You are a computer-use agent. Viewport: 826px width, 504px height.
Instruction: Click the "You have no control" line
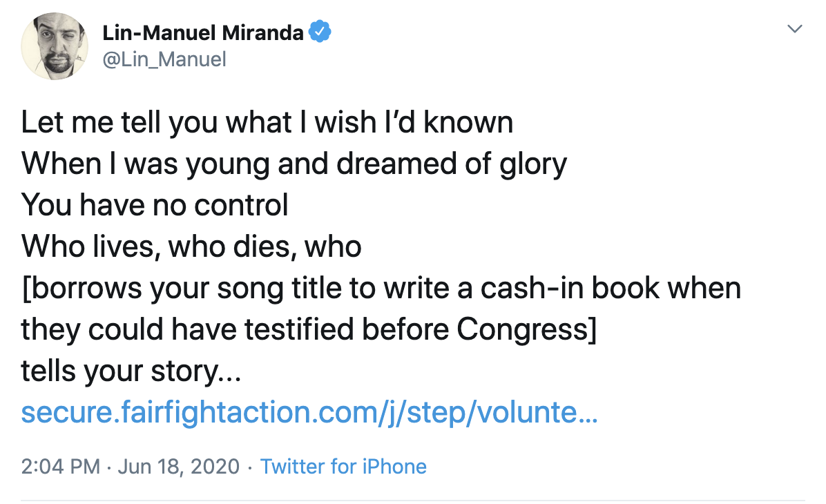point(155,206)
